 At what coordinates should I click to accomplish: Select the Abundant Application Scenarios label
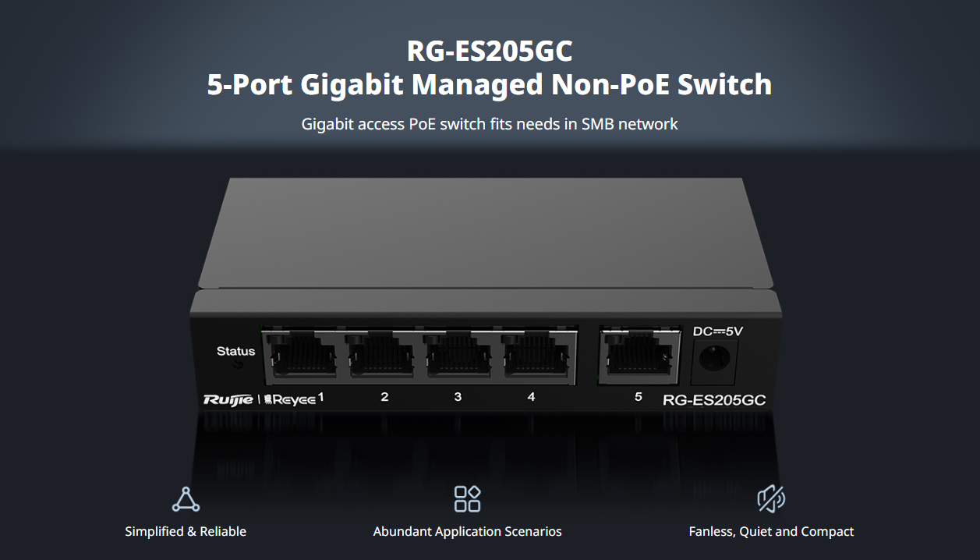(x=467, y=531)
